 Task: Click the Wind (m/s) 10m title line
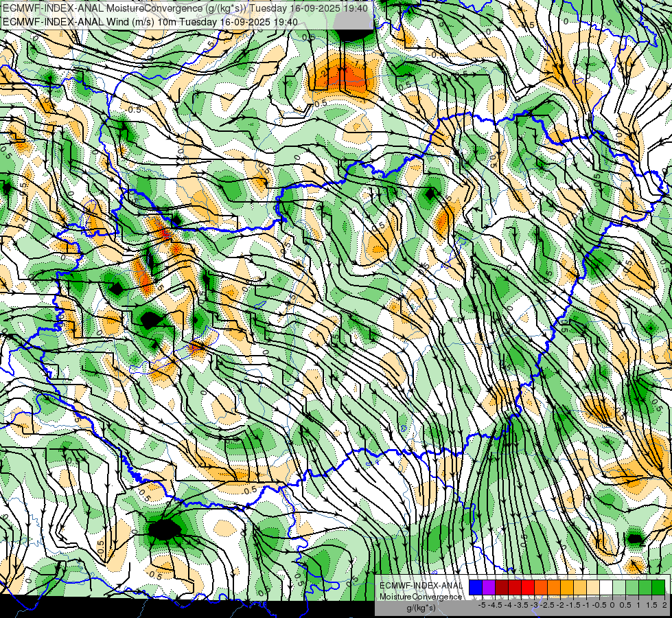(x=150, y=22)
